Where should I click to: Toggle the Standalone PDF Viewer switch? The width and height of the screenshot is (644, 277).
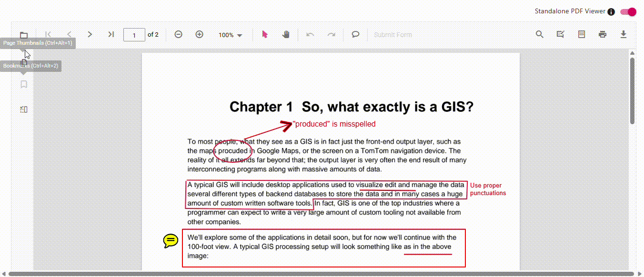[628, 12]
